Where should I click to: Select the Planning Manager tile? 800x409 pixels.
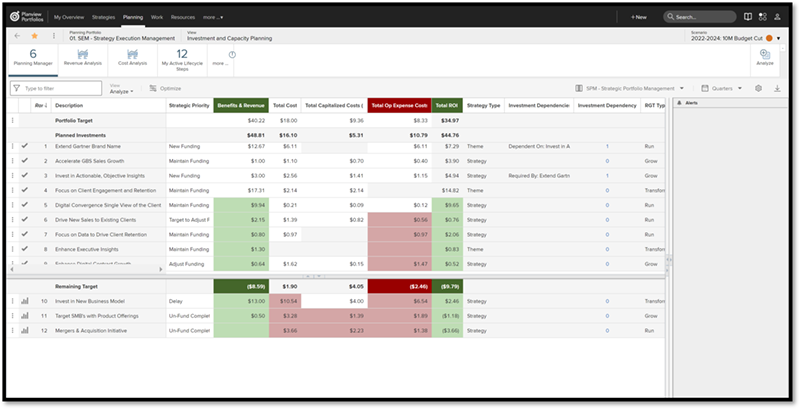click(x=33, y=58)
